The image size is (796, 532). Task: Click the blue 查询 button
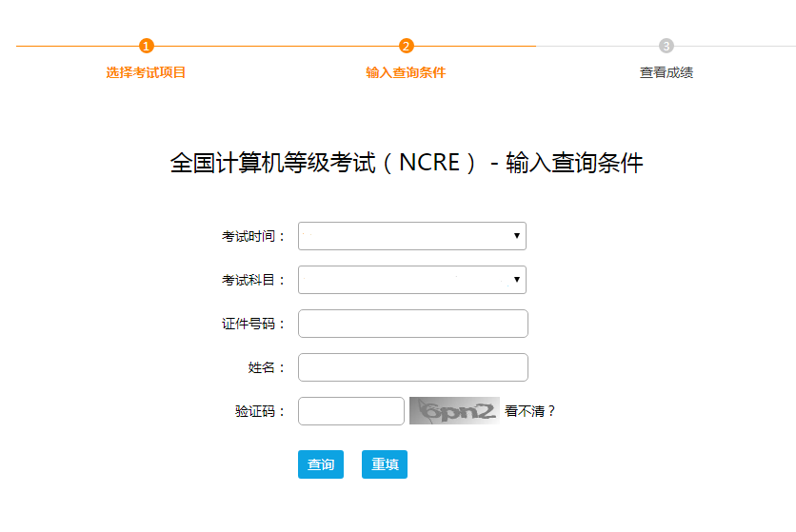[321, 464]
